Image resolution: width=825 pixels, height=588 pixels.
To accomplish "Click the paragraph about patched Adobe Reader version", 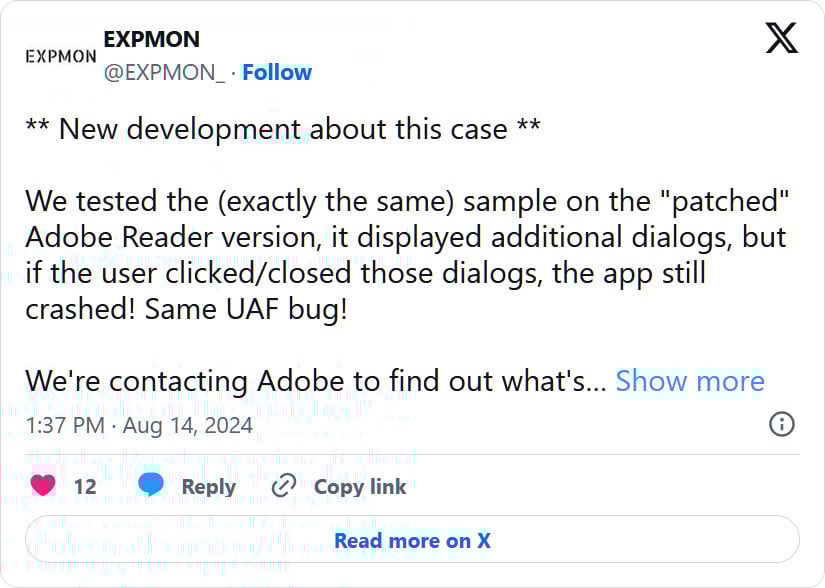I will [x=407, y=255].
